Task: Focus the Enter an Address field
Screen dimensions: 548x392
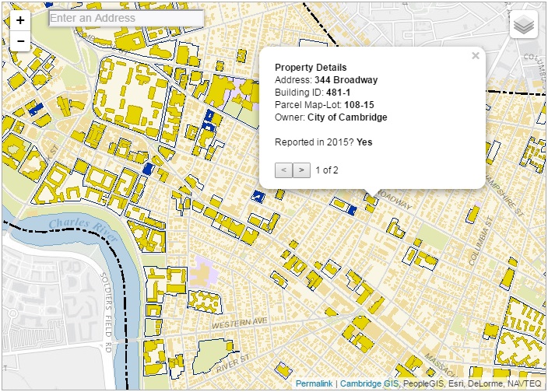Action: click(x=126, y=18)
